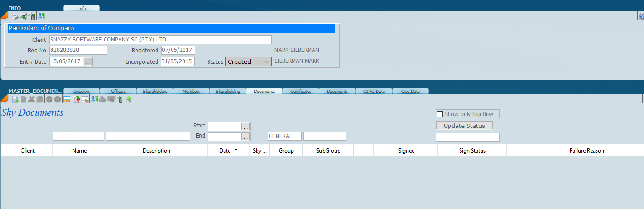Click the green upload arrow icon
Image resolution: width=644 pixels, height=209 pixels.
(129, 99)
